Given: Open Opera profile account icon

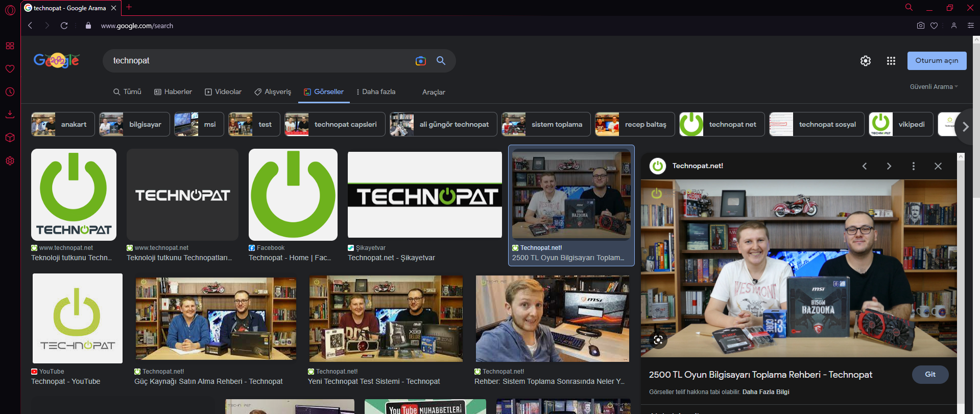Looking at the screenshot, I should tap(953, 26).
